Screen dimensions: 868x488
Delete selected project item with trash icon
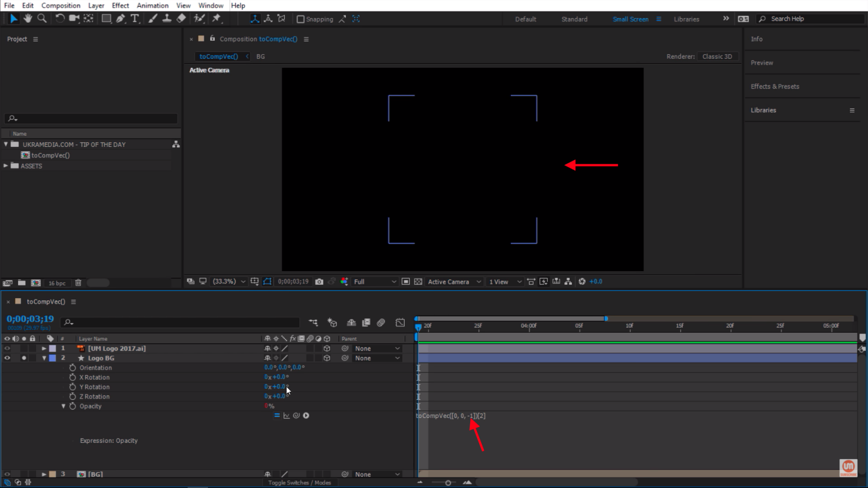(x=78, y=282)
